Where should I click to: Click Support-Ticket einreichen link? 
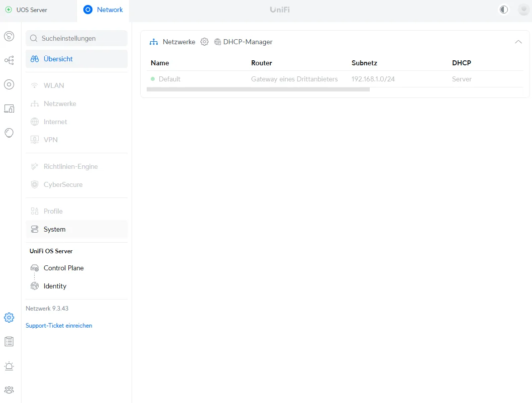tap(59, 326)
